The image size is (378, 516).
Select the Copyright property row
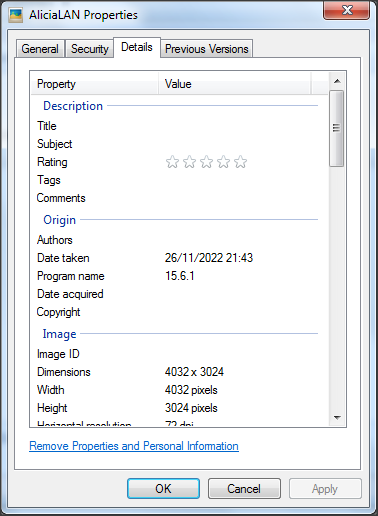178,312
